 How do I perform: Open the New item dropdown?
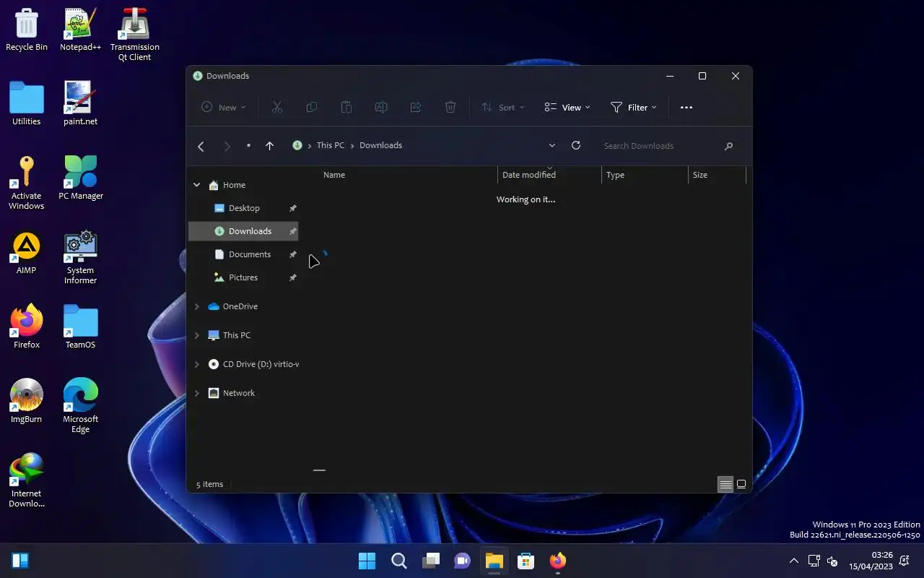click(x=223, y=107)
